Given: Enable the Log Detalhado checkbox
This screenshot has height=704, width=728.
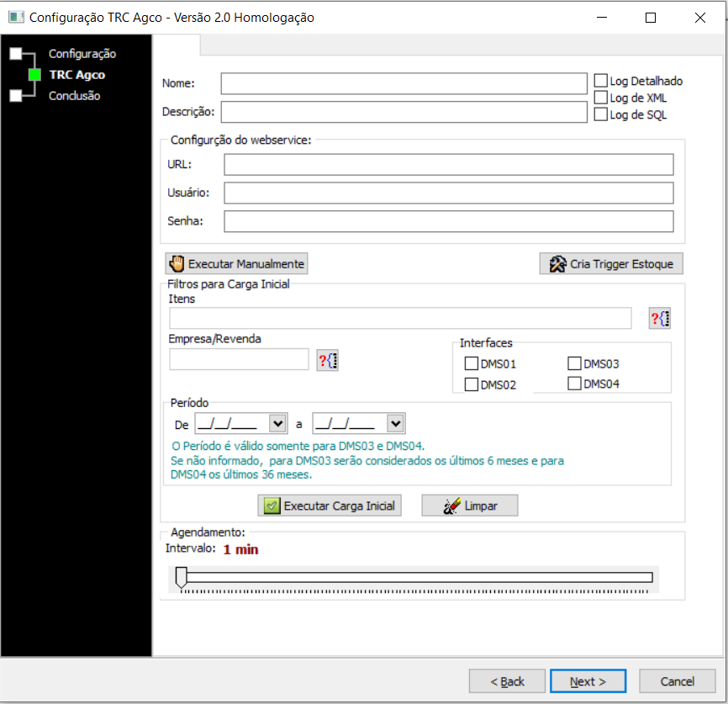Looking at the screenshot, I should tap(601, 81).
